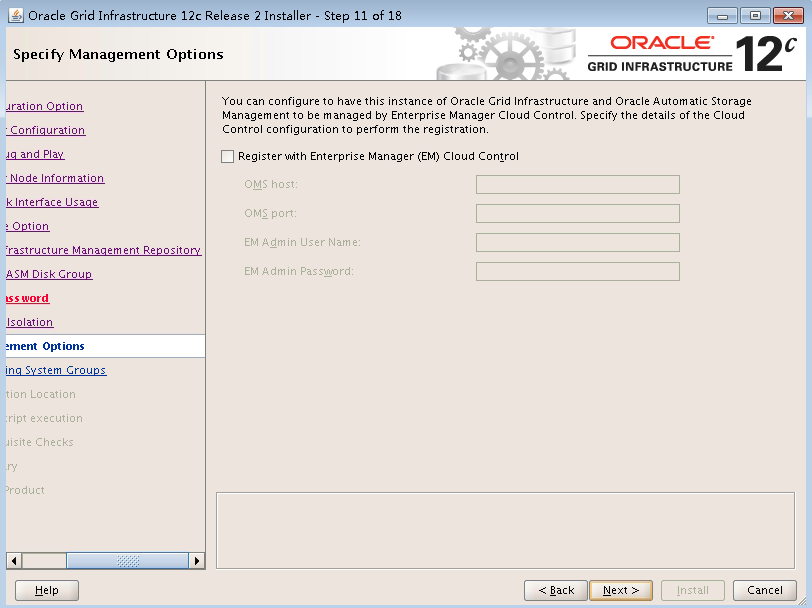
Task: Enable Register with Enterprise Manager Cloud Control checkbox
Action: [227, 156]
